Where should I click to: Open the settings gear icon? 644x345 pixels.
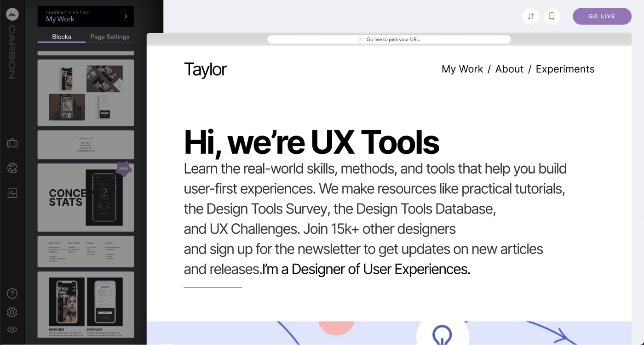click(12, 312)
